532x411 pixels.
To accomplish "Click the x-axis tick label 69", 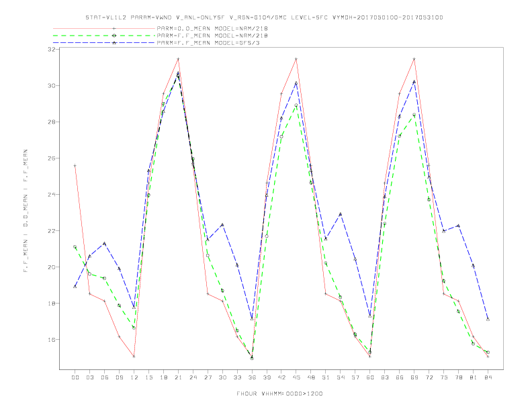I will (414, 377).
